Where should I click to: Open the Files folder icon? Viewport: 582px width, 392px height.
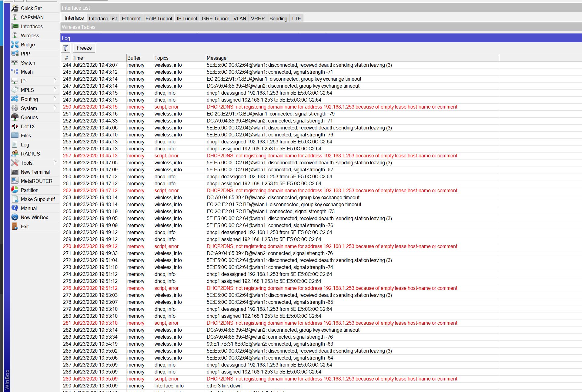point(15,136)
